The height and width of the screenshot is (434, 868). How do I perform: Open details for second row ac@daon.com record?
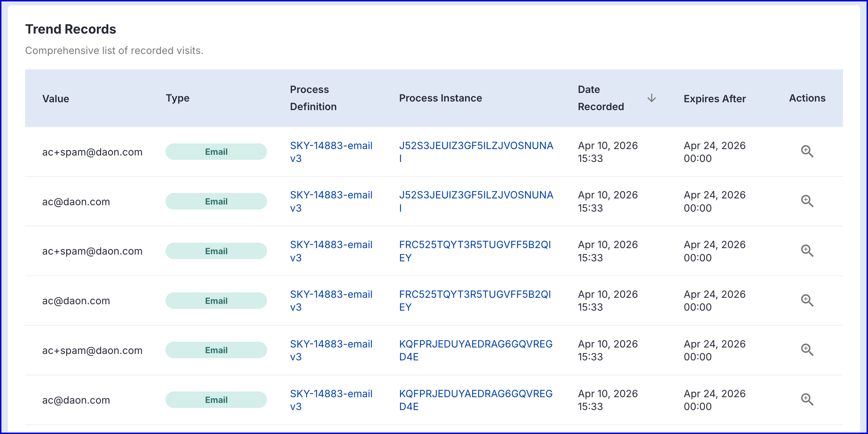point(807,201)
